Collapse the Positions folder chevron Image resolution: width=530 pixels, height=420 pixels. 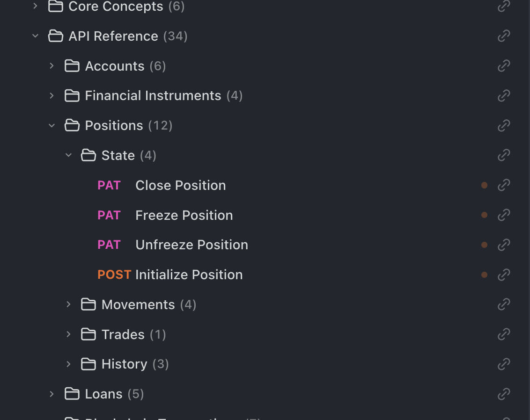[52, 125]
